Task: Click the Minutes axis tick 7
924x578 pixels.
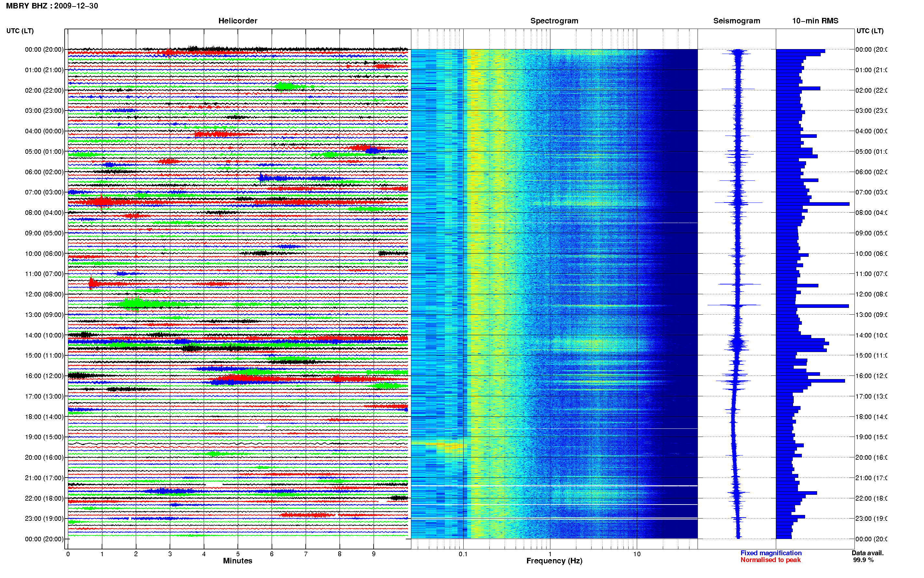Action: [x=306, y=554]
